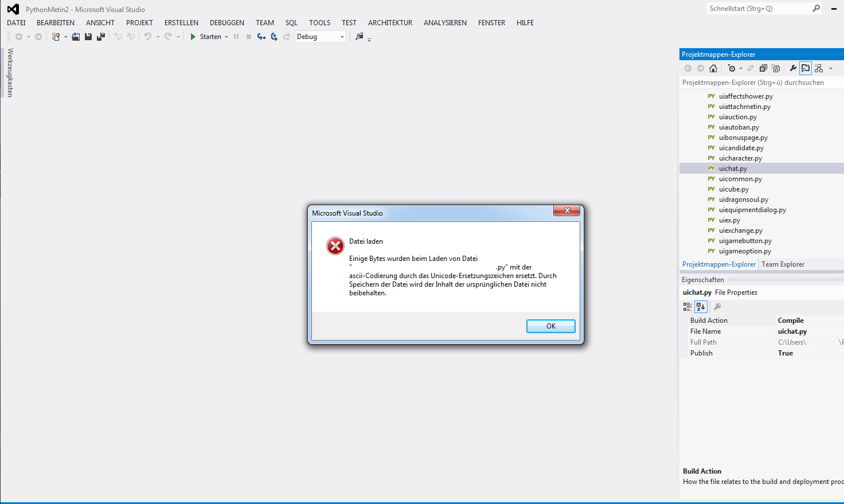This screenshot has width=844, height=504.
Task: Toggle Categorized view in Eigenschaften panel
Action: click(687, 307)
